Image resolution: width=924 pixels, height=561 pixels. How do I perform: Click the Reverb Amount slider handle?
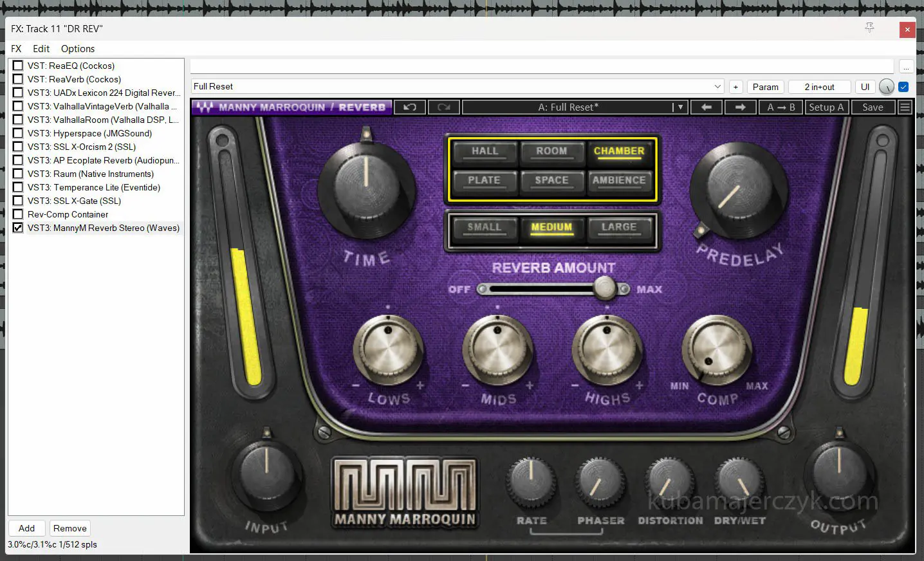tap(604, 288)
